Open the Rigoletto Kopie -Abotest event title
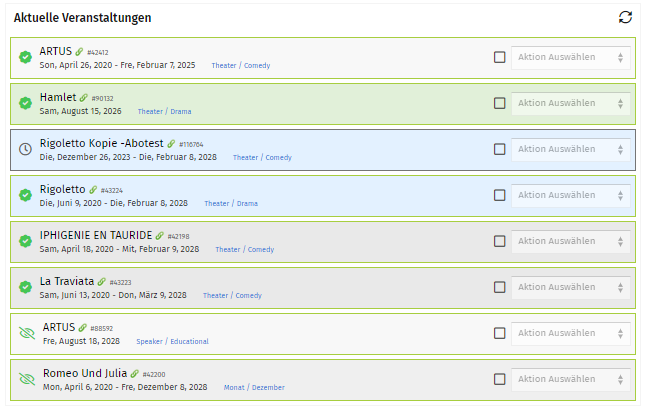The height and width of the screenshot is (412, 654). pos(101,143)
